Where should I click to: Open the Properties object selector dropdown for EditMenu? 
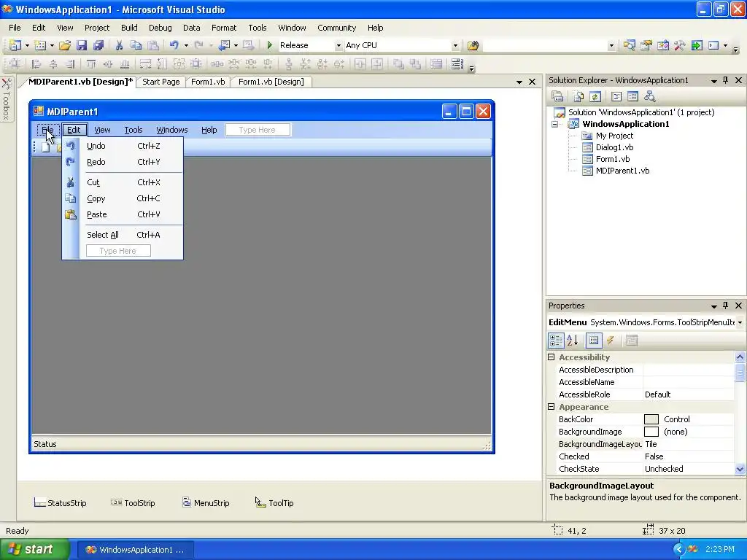pos(740,322)
